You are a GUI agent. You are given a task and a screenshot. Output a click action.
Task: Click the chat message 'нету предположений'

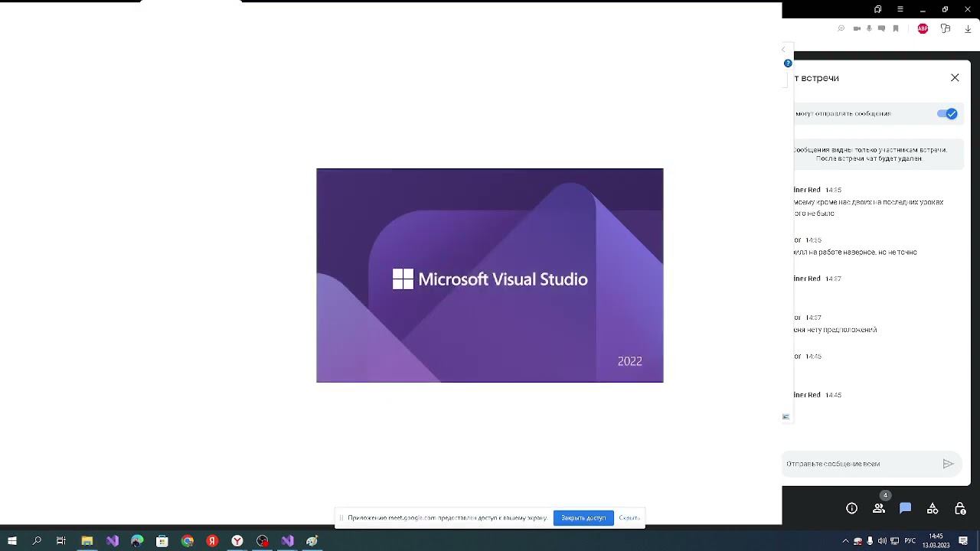(836, 330)
